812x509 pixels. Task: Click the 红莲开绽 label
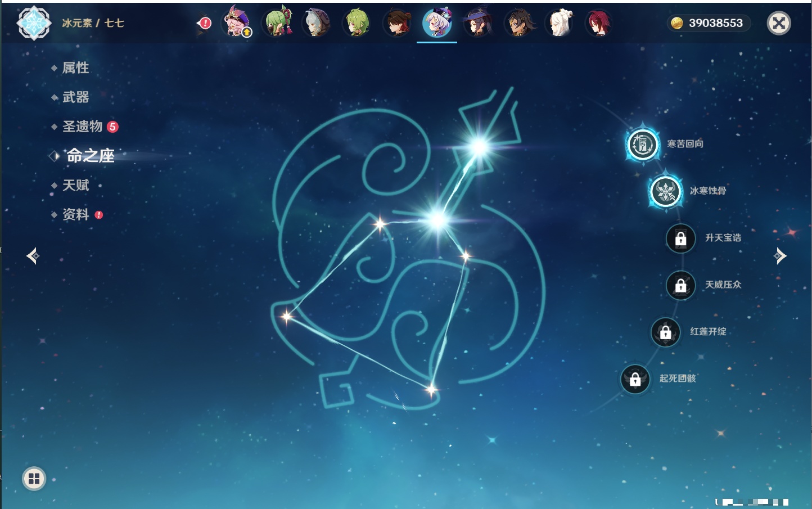click(x=708, y=331)
